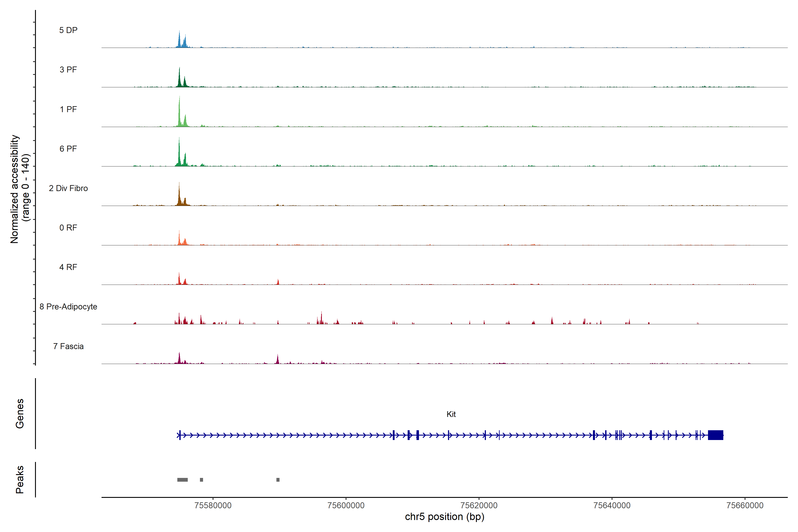This screenshot has width=798, height=532.
Task: Click the 4 RF track label
Action: 68,267
